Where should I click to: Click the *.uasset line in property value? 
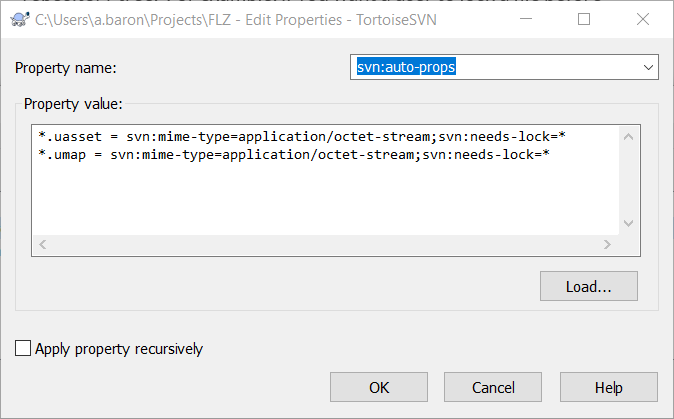pyautogui.click(x=302, y=137)
